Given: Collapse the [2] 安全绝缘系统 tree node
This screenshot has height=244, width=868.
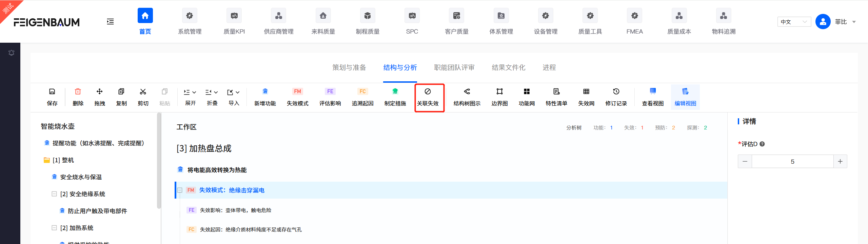Looking at the screenshot, I should 54,194.
